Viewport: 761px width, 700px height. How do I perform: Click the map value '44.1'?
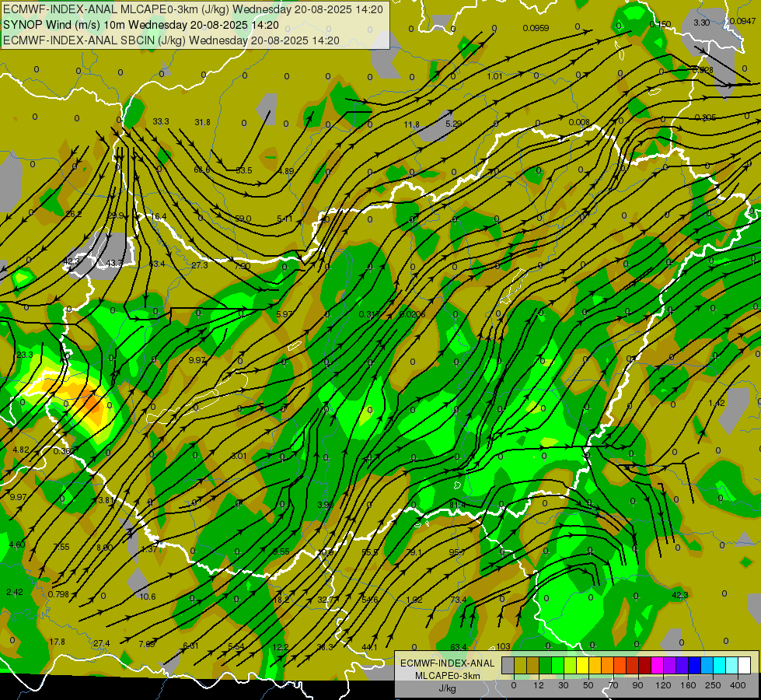[369, 646]
